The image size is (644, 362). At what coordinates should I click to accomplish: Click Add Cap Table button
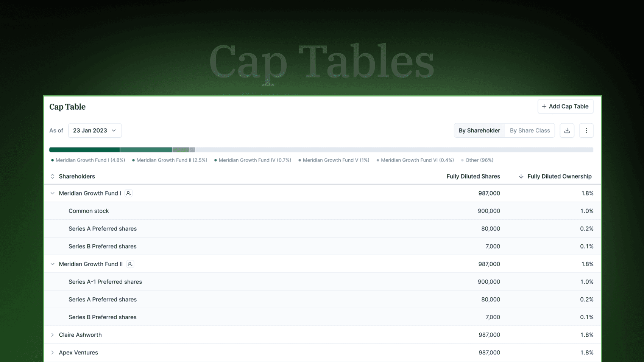pyautogui.click(x=565, y=106)
